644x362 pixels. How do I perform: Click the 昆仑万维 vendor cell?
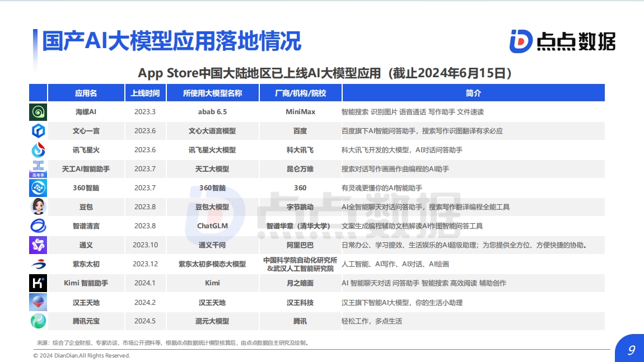pos(301,168)
